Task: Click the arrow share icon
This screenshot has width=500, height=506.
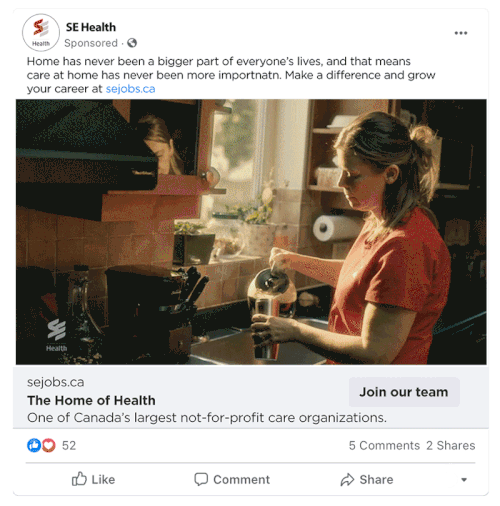Action: click(347, 480)
